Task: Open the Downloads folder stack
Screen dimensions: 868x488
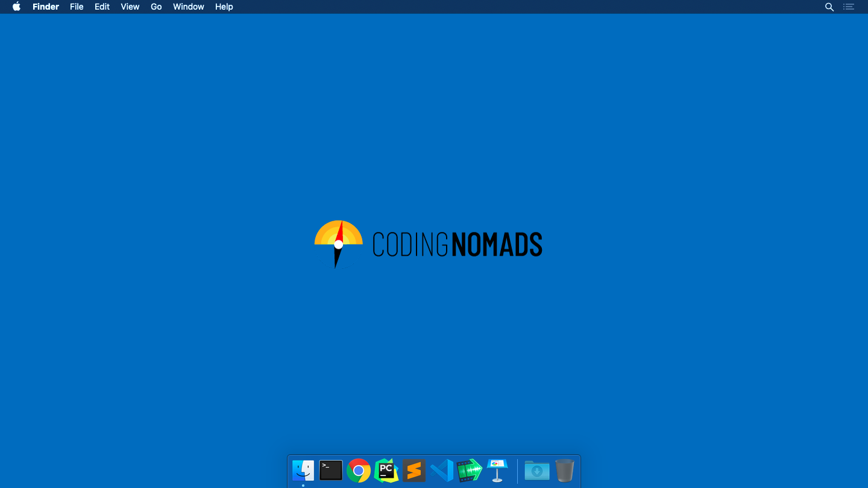Action: pos(537,471)
